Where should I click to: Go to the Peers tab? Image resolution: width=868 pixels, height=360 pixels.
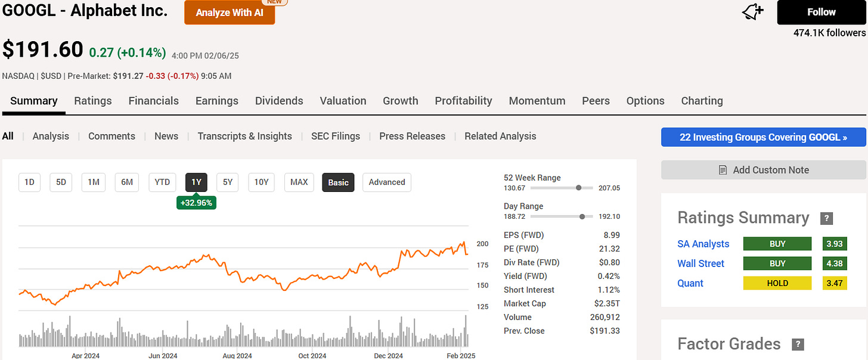tap(596, 101)
